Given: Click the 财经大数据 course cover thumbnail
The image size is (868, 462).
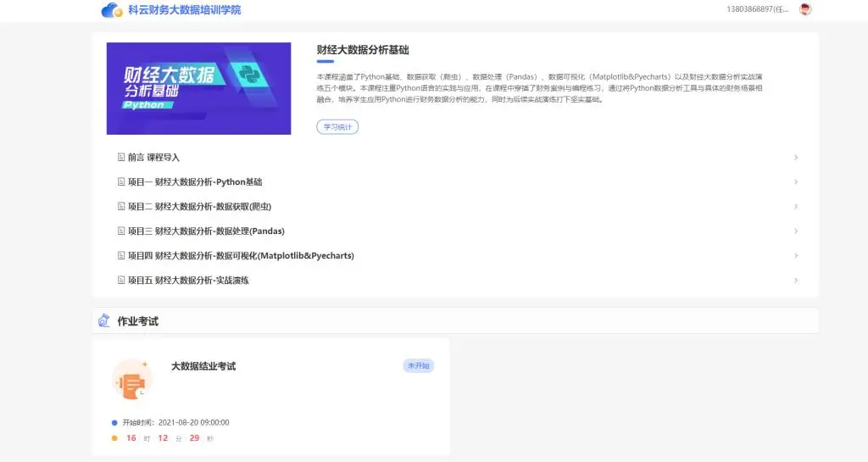Looking at the screenshot, I should click(198, 88).
